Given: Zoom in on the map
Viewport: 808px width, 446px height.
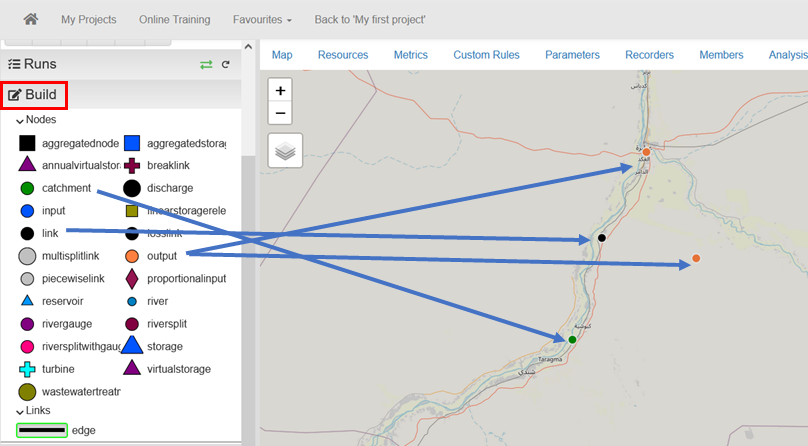Looking at the screenshot, I should (281, 89).
